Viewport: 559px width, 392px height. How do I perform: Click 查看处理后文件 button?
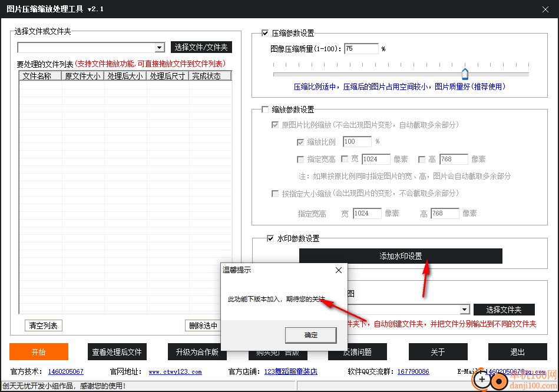(117, 352)
